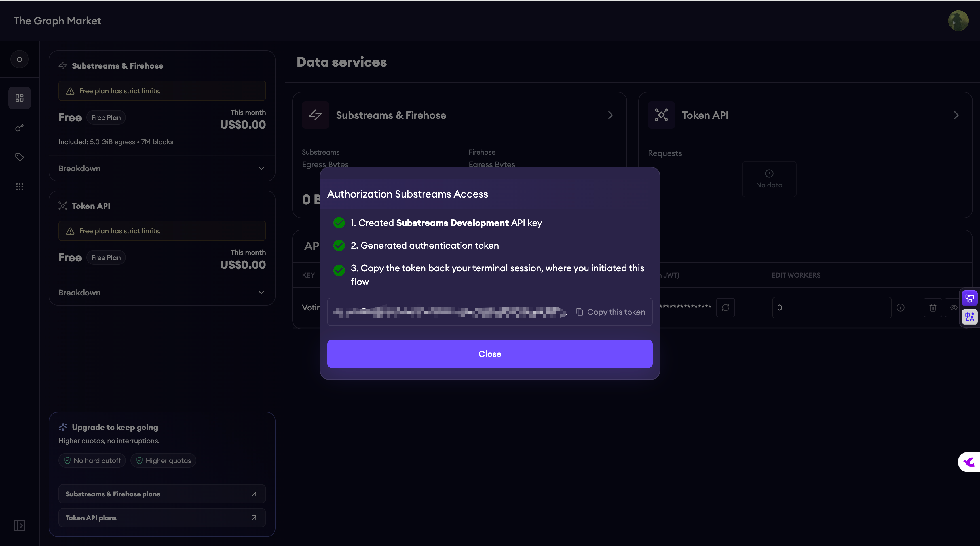Viewport: 980px width, 546px height.
Task: Open the user profile avatar
Action: 958,20
